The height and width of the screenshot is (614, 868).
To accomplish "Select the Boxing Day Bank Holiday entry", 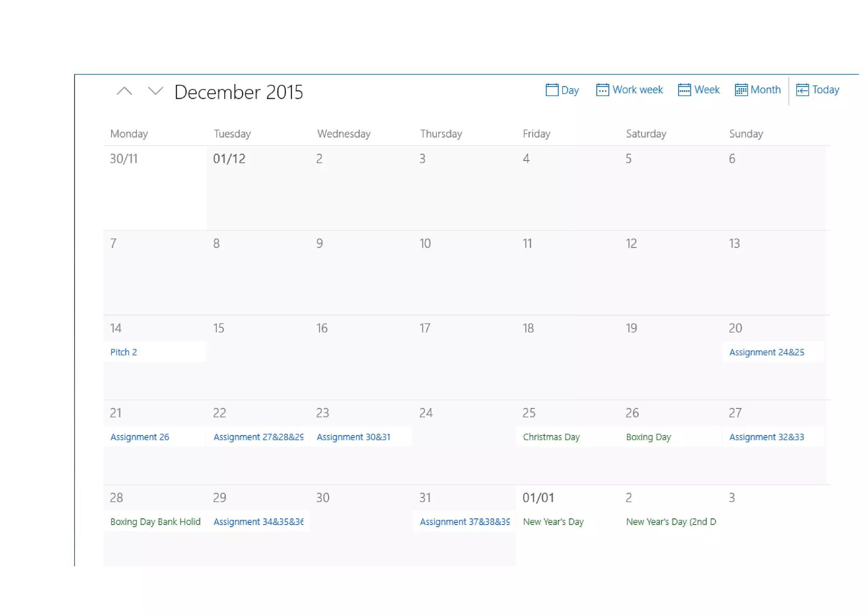I will pyautogui.click(x=155, y=522).
